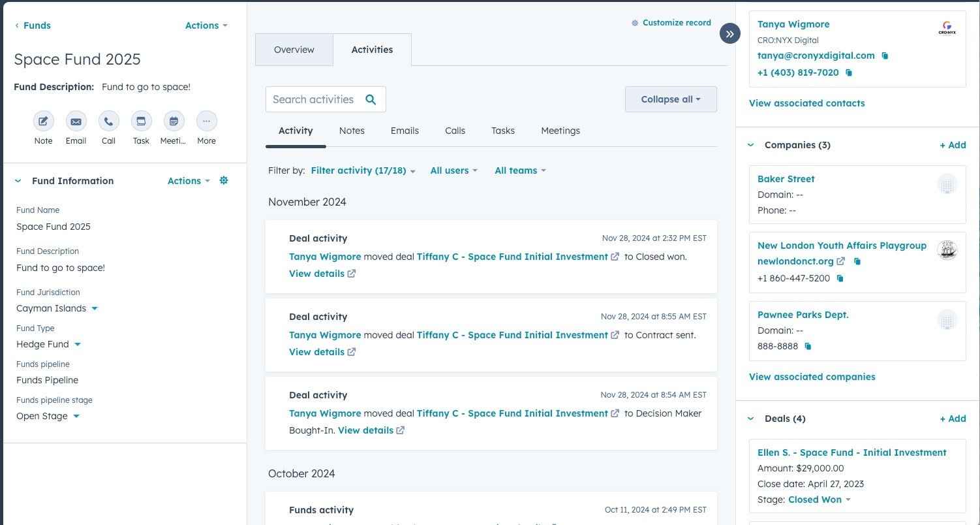The image size is (980, 525).
Task: Click search magnifier in activities
Action: pyautogui.click(x=371, y=99)
